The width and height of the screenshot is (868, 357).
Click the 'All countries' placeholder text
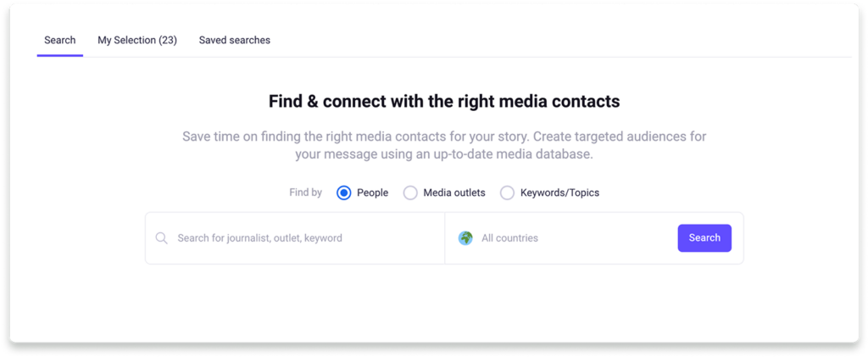[509, 238]
